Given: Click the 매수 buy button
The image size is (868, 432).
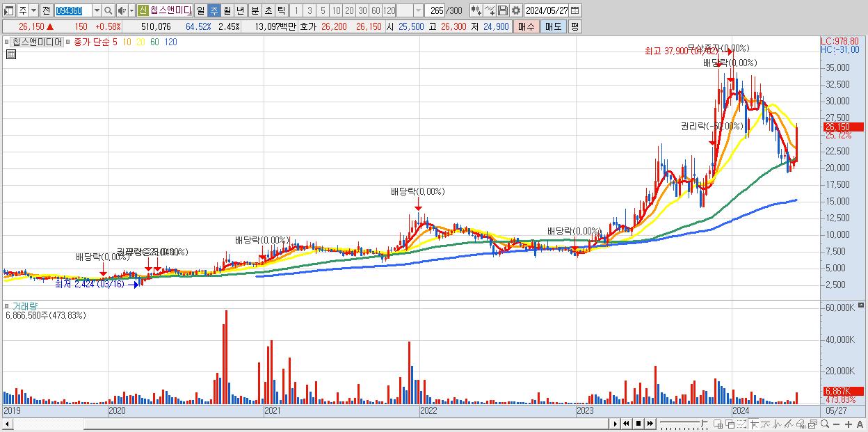Looking at the screenshot, I should pyautogui.click(x=527, y=26).
